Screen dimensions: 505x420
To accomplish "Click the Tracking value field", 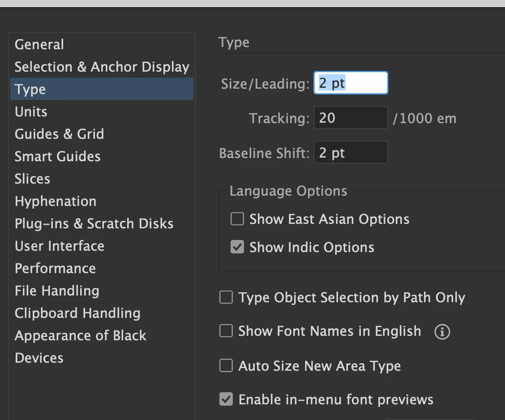I will 351,118.
